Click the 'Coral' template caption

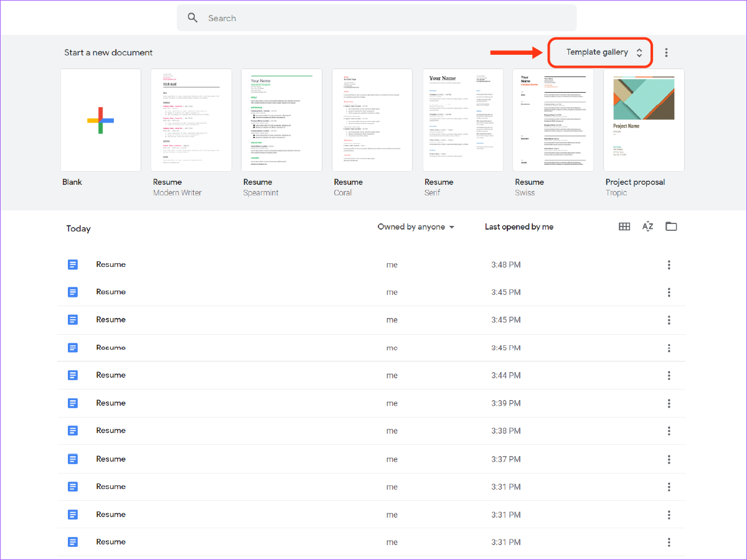tap(343, 193)
